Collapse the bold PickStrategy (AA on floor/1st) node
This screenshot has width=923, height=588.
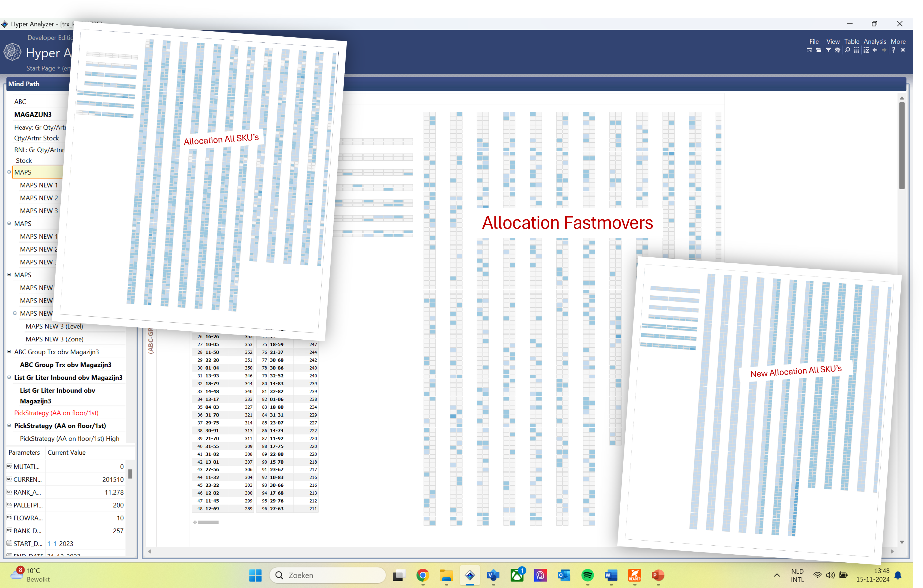pos(9,425)
